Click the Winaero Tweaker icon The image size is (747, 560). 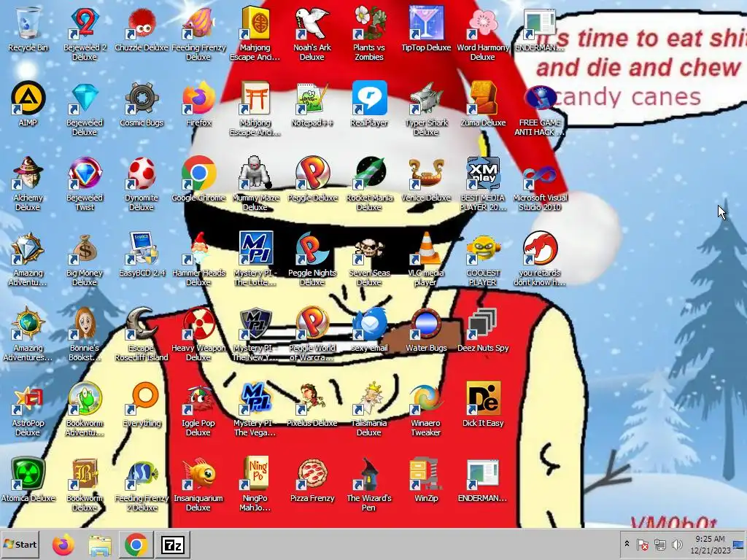coord(426,410)
